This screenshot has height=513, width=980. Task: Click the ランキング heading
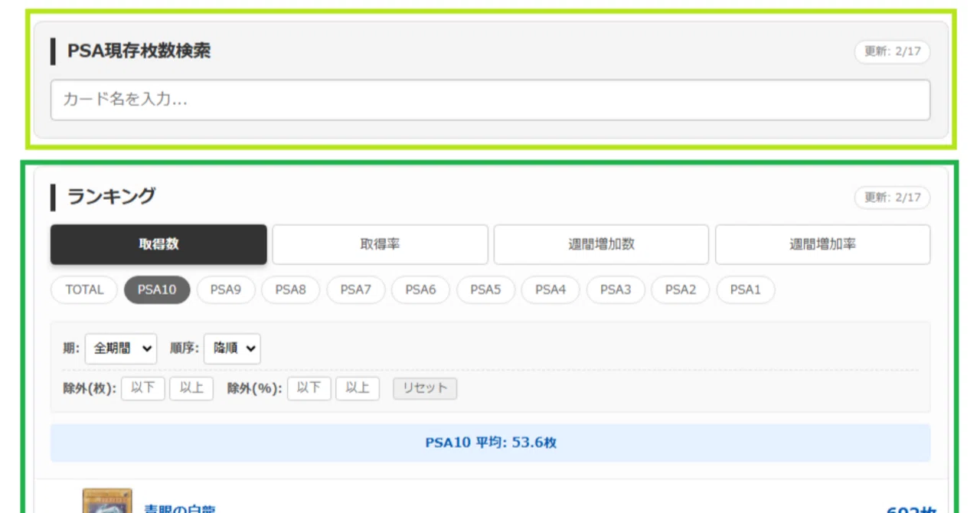click(111, 197)
